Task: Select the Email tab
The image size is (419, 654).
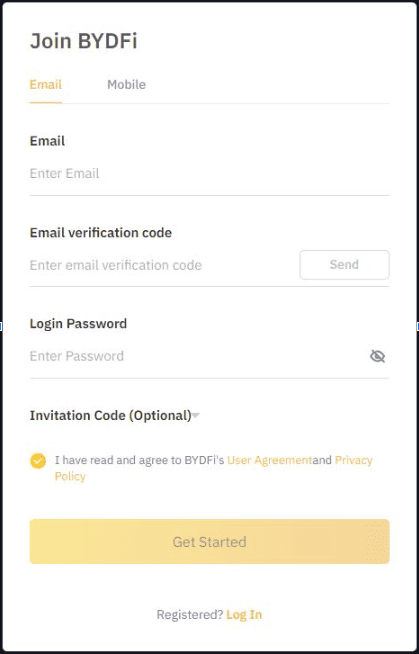Action: 45,85
